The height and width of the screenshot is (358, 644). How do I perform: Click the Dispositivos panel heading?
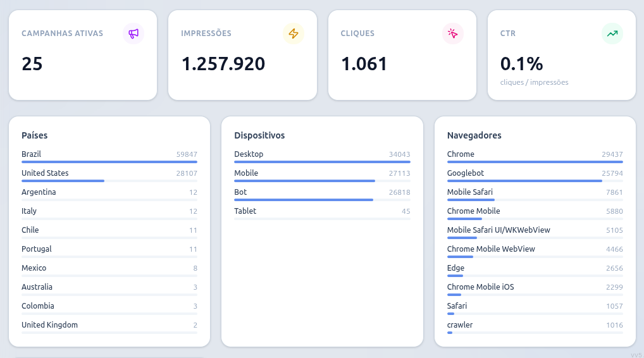[259, 135]
